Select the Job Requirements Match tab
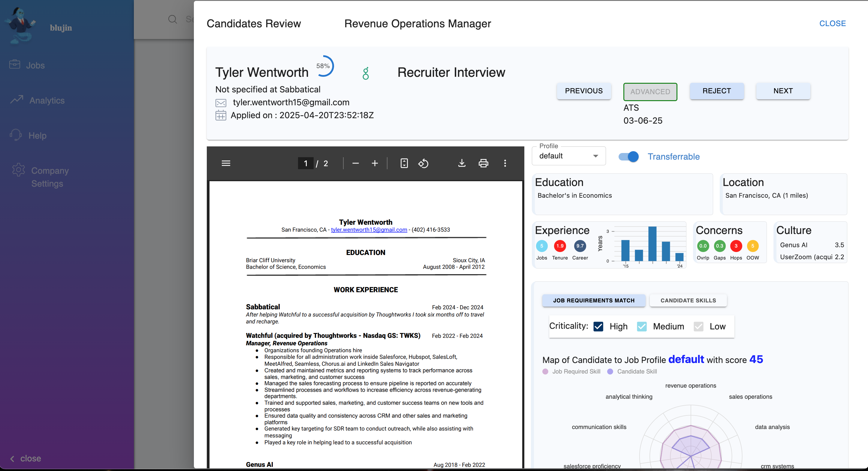This screenshot has width=868, height=471. click(593, 300)
